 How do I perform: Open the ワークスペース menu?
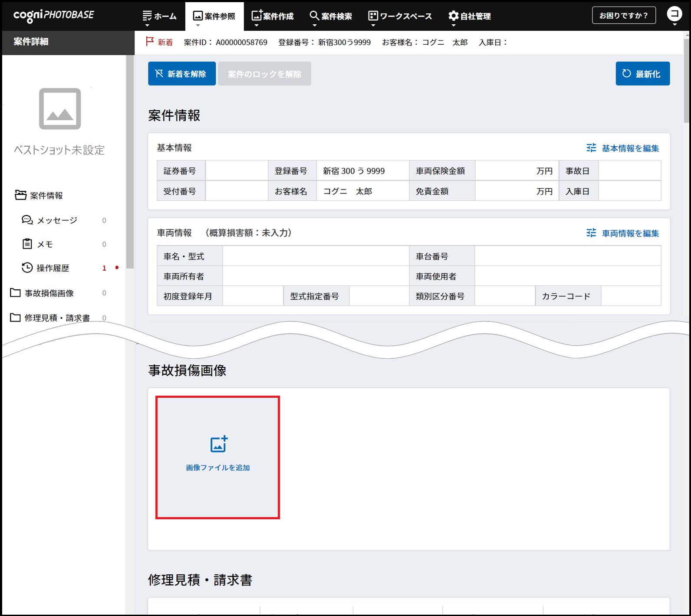point(400,16)
